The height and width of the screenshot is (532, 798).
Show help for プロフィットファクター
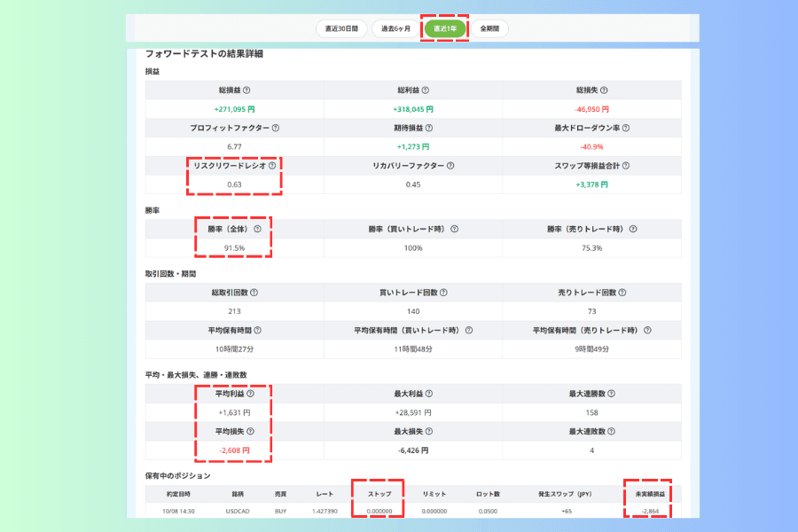[x=276, y=128]
